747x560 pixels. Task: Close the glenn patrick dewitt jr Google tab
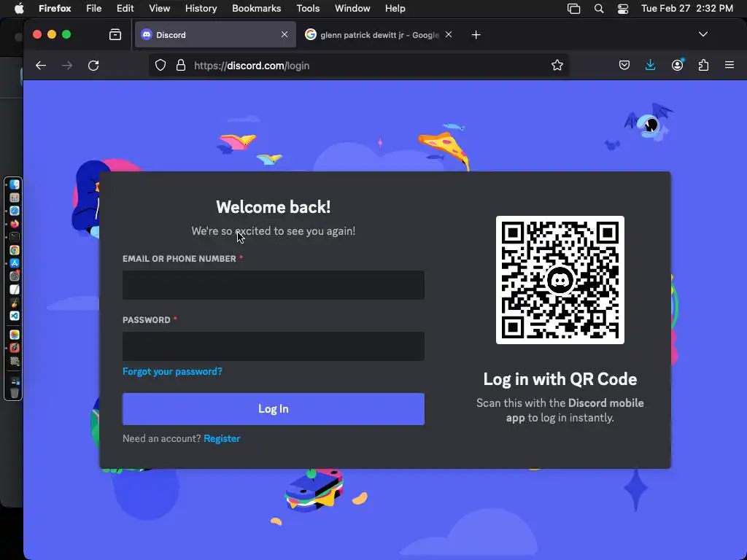[x=449, y=34]
